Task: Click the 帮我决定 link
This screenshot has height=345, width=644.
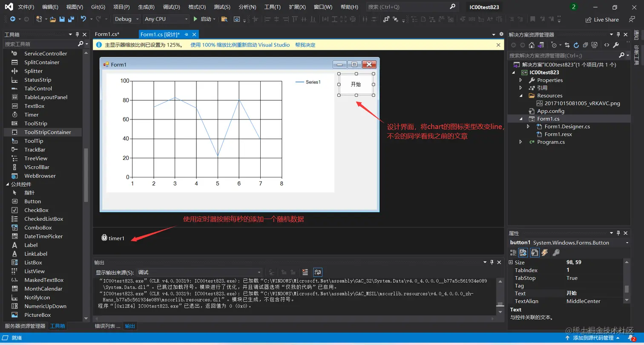Action: [305, 45]
